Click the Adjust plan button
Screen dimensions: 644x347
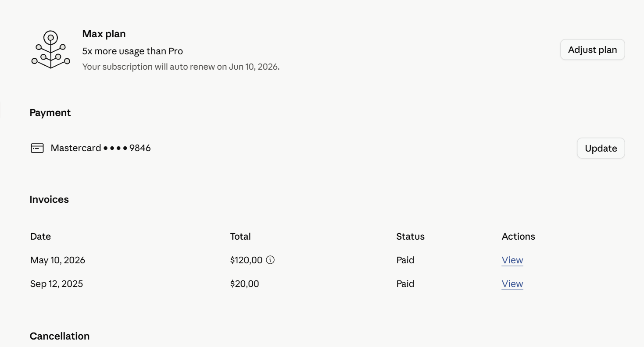coord(592,50)
